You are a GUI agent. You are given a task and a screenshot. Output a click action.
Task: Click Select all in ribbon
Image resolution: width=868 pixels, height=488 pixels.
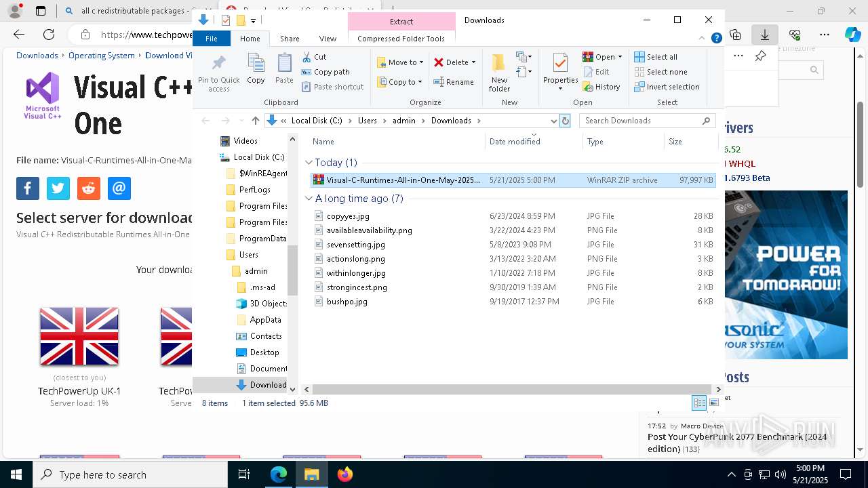[x=656, y=57]
